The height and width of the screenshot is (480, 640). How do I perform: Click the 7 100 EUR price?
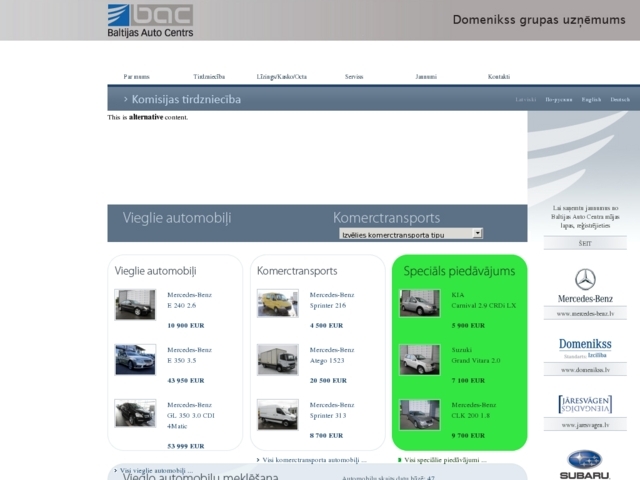click(468, 381)
